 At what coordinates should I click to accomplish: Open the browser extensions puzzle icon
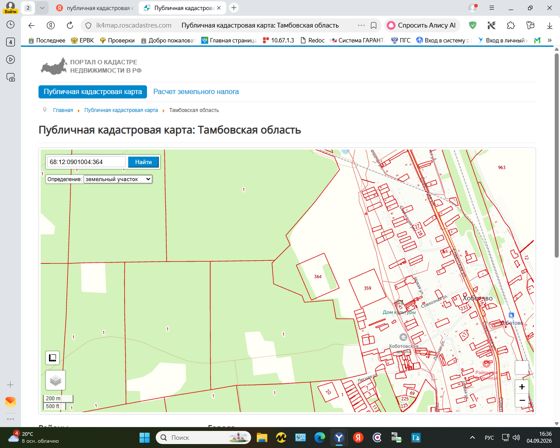coord(511,25)
